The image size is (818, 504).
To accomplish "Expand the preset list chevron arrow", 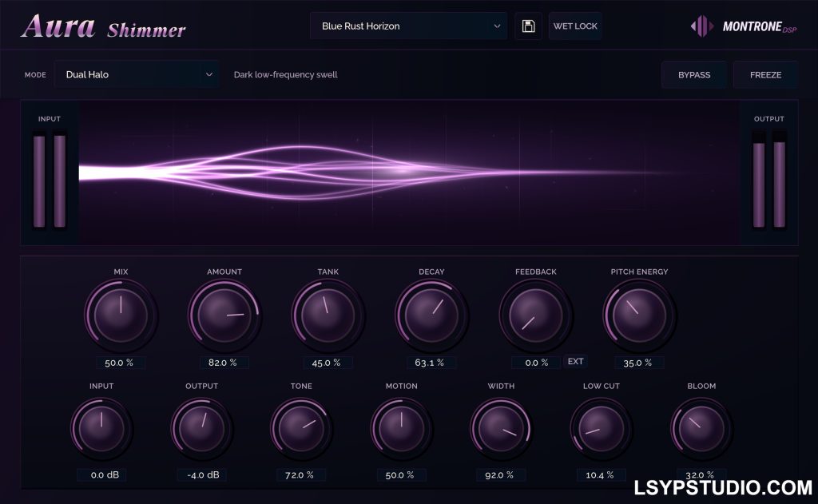I will coord(497,26).
